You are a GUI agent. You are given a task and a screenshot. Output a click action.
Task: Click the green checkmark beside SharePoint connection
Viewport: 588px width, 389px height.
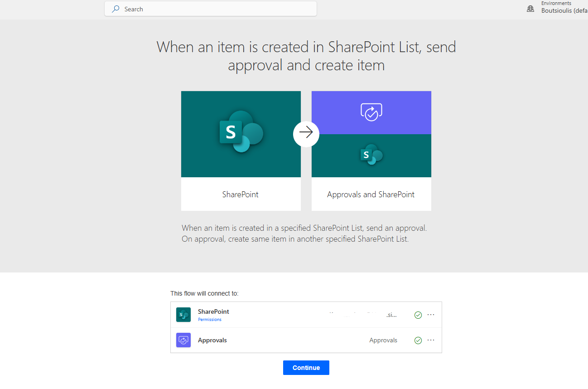point(418,315)
